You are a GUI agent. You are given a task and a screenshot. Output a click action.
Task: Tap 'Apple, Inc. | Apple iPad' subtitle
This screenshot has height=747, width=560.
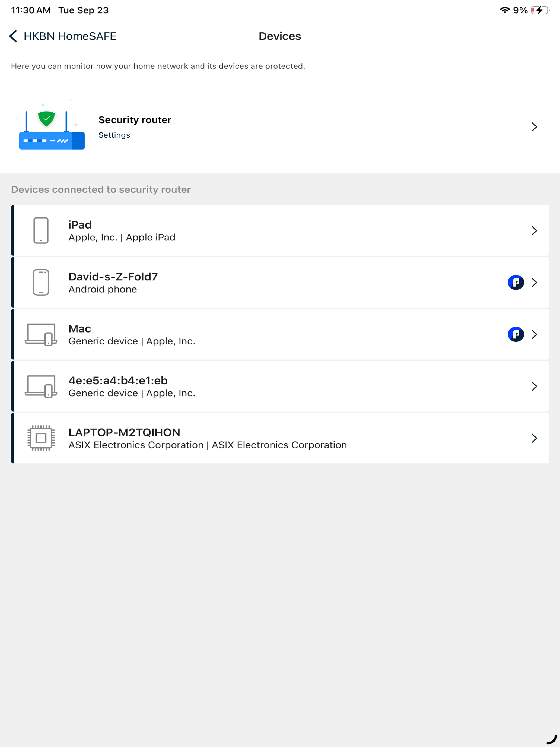(x=122, y=238)
